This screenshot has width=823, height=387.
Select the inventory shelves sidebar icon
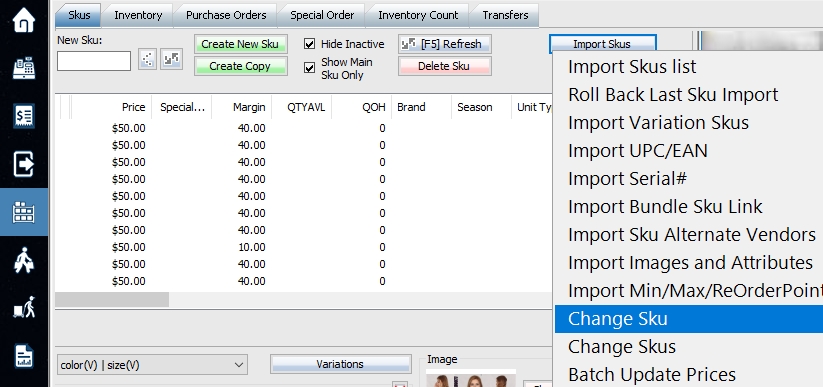coord(24,212)
